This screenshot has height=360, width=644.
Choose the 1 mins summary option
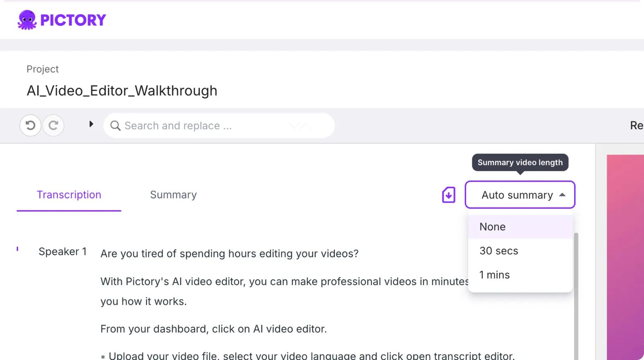[520, 275]
